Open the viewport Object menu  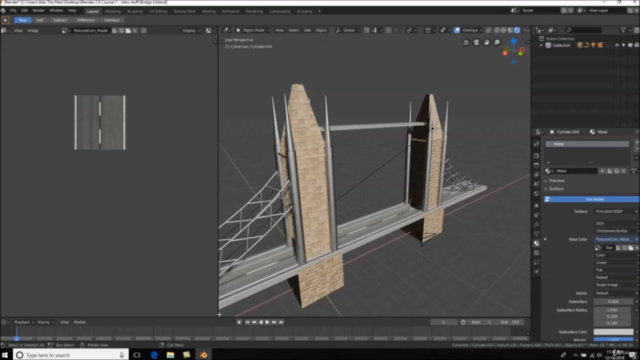(321, 30)
